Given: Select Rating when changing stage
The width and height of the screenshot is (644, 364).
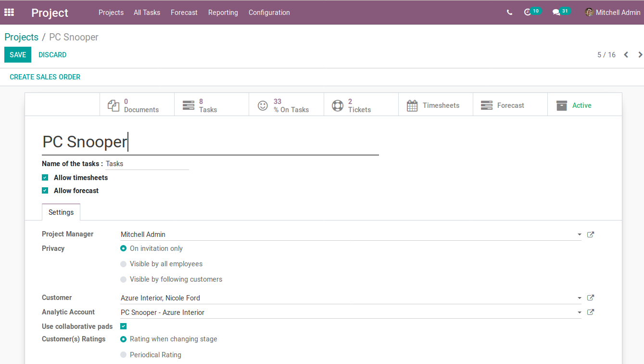Looking at the screenshot, I should (124, 339).
